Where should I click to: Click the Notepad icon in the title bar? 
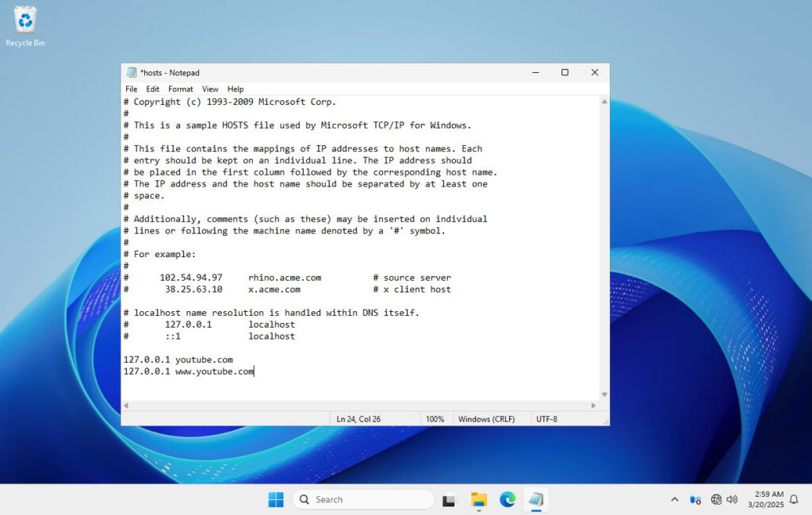pos(132,72)
